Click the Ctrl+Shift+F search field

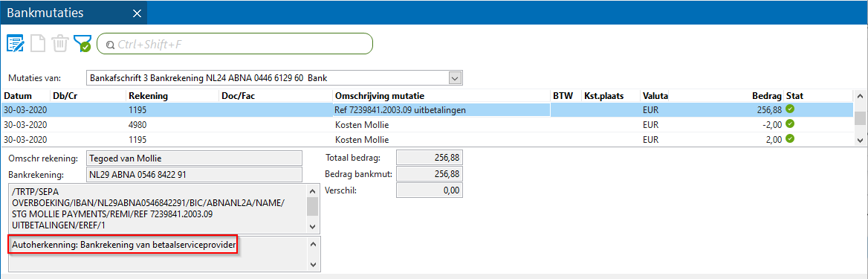click(235, 44)
